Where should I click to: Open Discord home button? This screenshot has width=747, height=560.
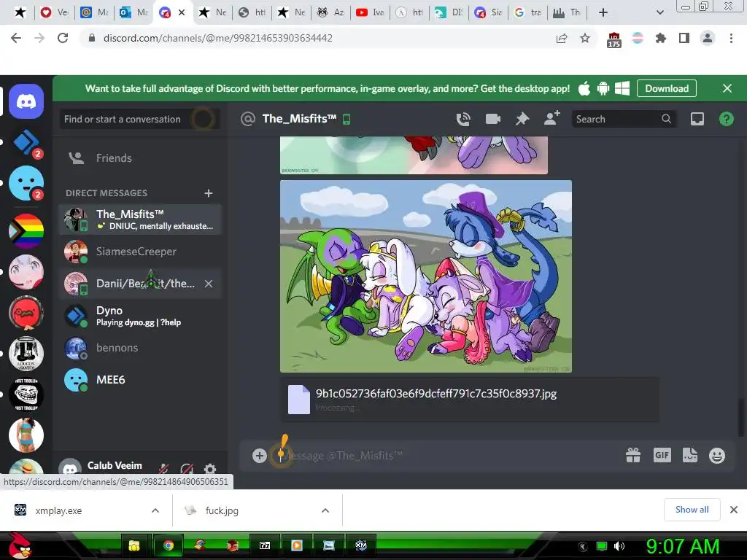26,101
